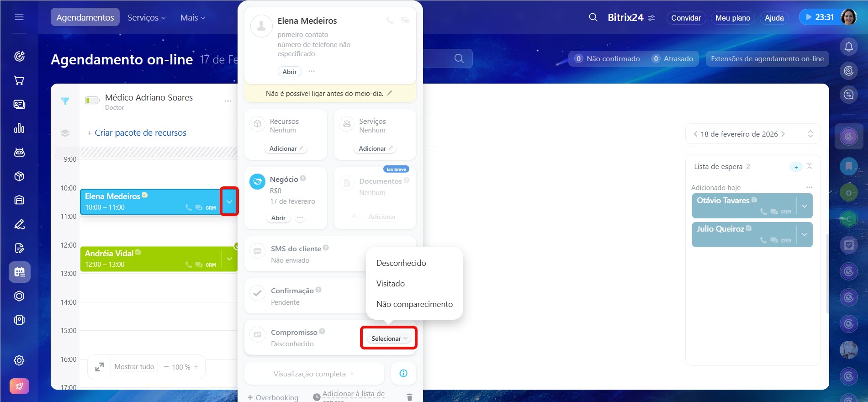Toggle Confirmação pending checkmark
The height and width of the screenshot is (402, 868).
pos(258,294)
